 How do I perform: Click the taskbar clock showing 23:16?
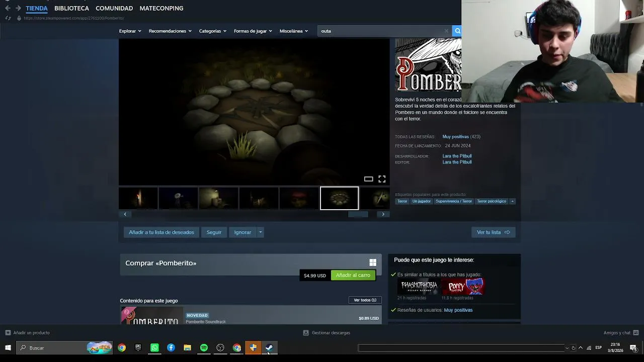pos(615,348)
